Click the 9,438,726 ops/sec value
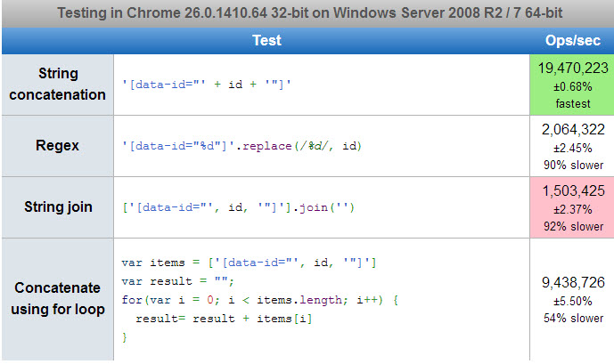 pos(572,283)
